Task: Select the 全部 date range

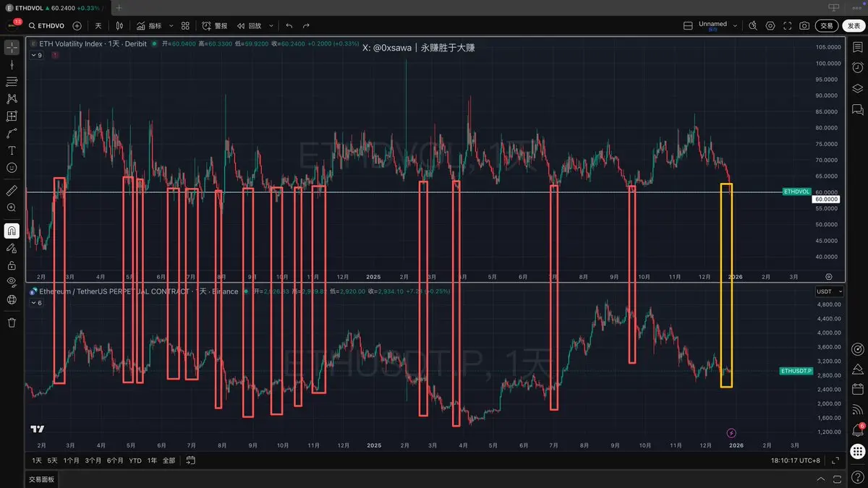Action: (x=169, y=460)
